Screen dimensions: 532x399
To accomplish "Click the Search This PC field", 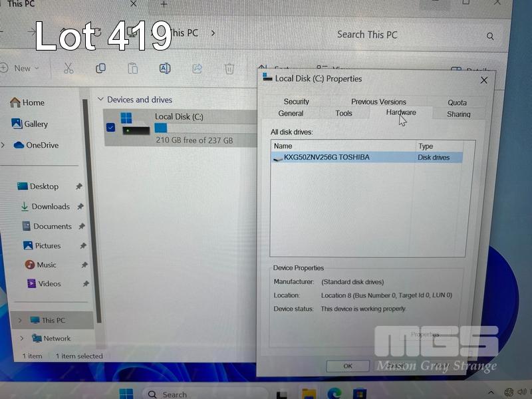I will [406, 35].
